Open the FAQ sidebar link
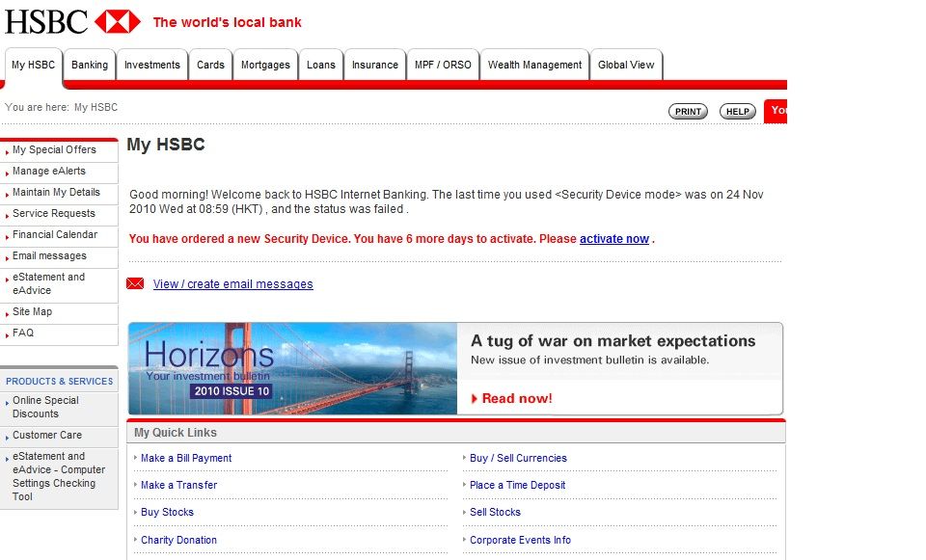Image resolution: width=926 pixels, height=560 pixels. click(23, 333)
